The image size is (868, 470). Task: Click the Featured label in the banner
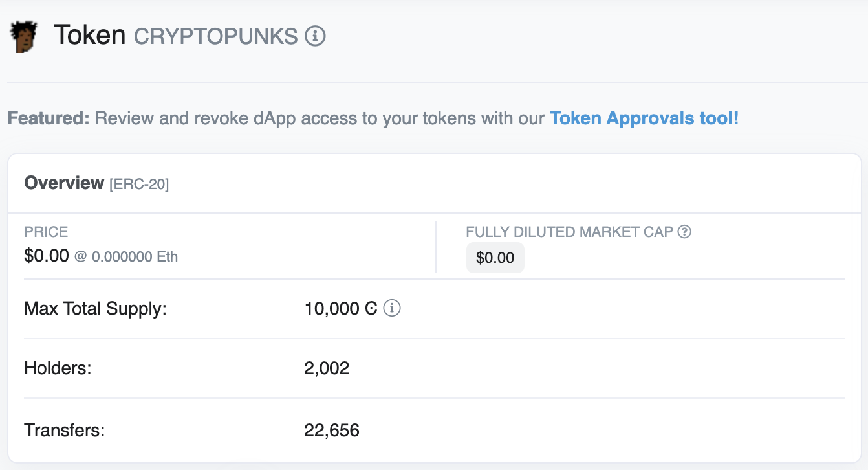(48, 118)
